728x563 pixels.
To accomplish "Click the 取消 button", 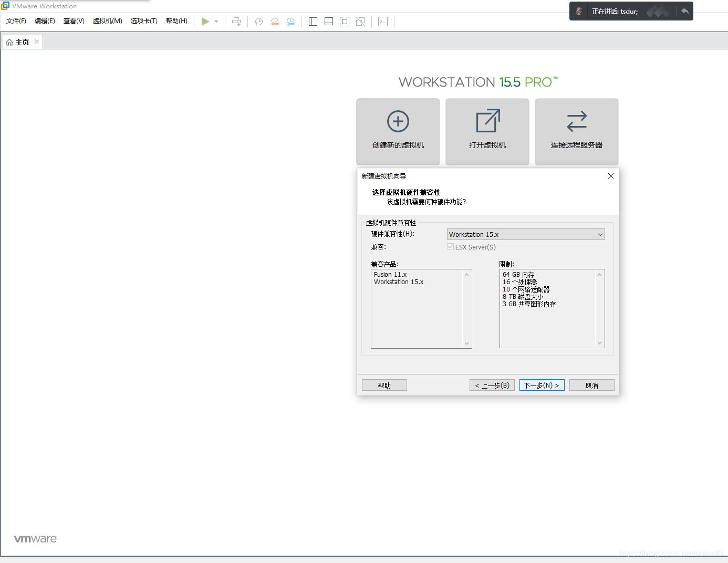I will click(592, 385).
